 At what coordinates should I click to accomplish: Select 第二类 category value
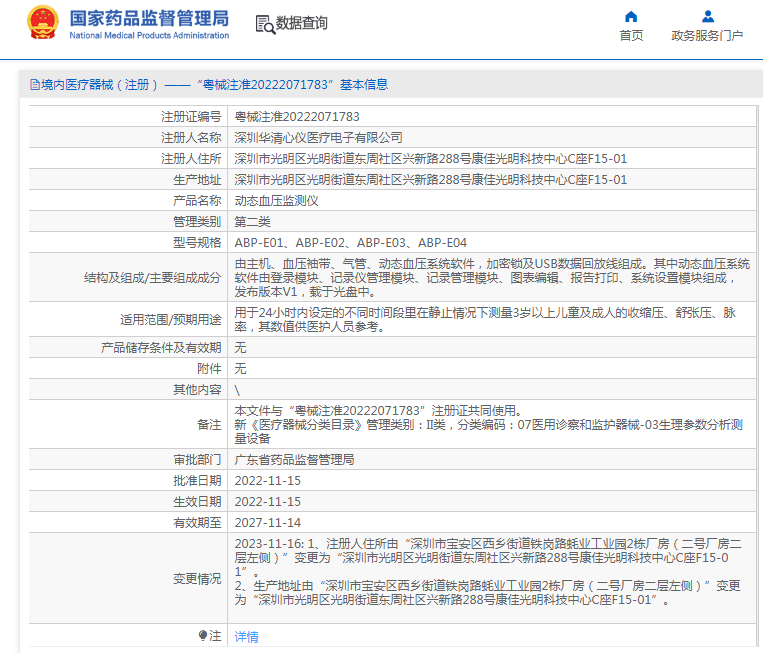(253, 221)
